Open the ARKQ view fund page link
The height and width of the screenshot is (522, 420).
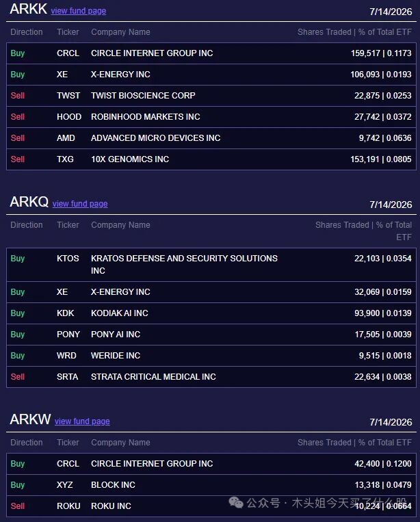80,203
